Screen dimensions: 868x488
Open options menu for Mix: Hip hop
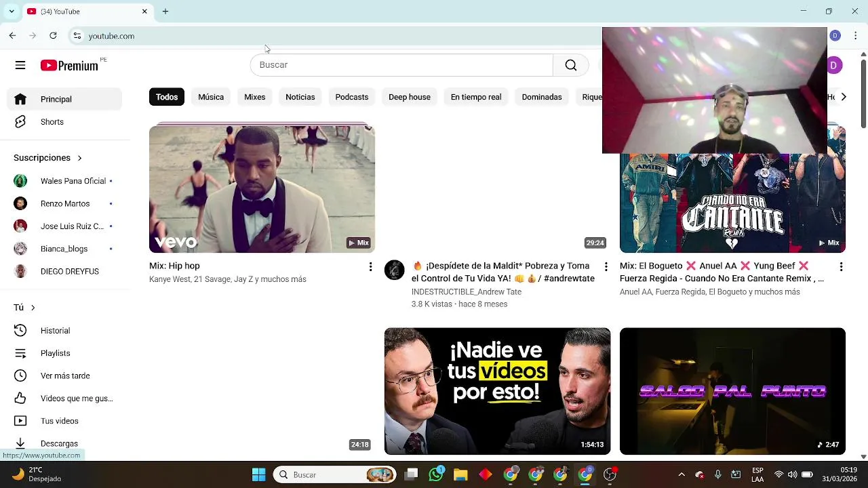click(x=370, y=267)
